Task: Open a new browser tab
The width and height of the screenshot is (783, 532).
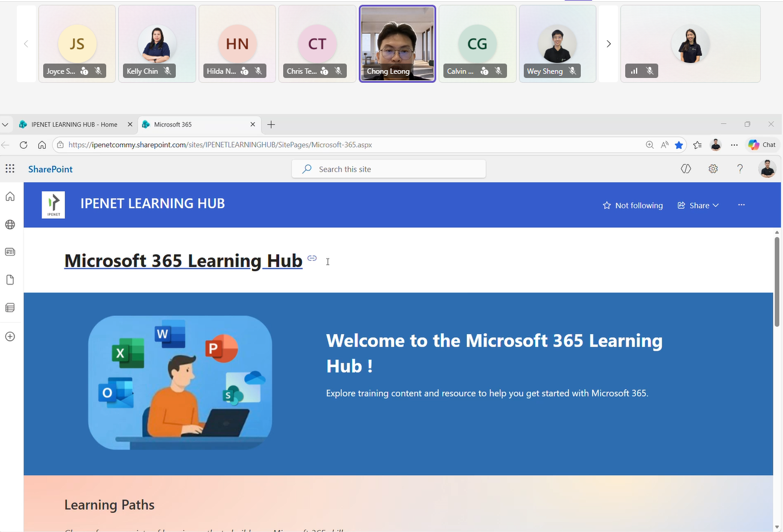Action: click(x=271, y=124)
